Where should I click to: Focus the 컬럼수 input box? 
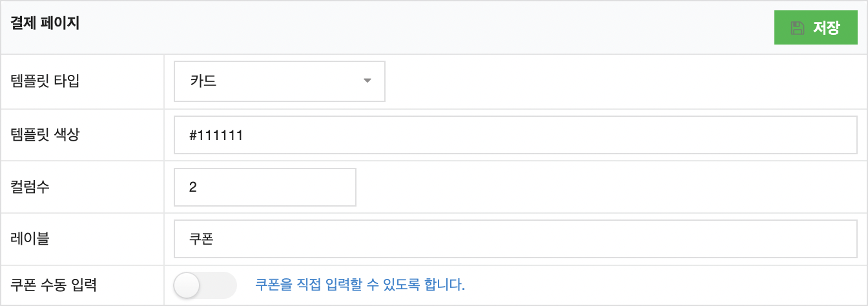click(265, 187)
